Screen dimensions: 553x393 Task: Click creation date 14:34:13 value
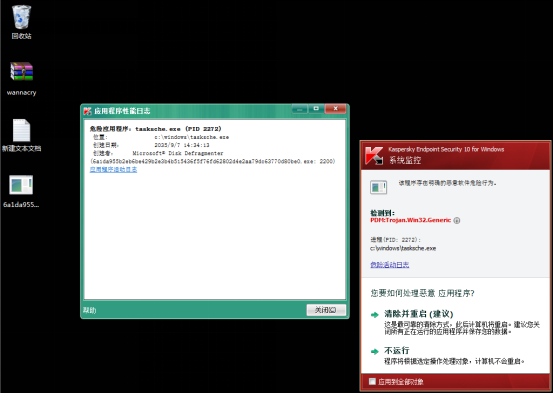[x=182, y=145]
